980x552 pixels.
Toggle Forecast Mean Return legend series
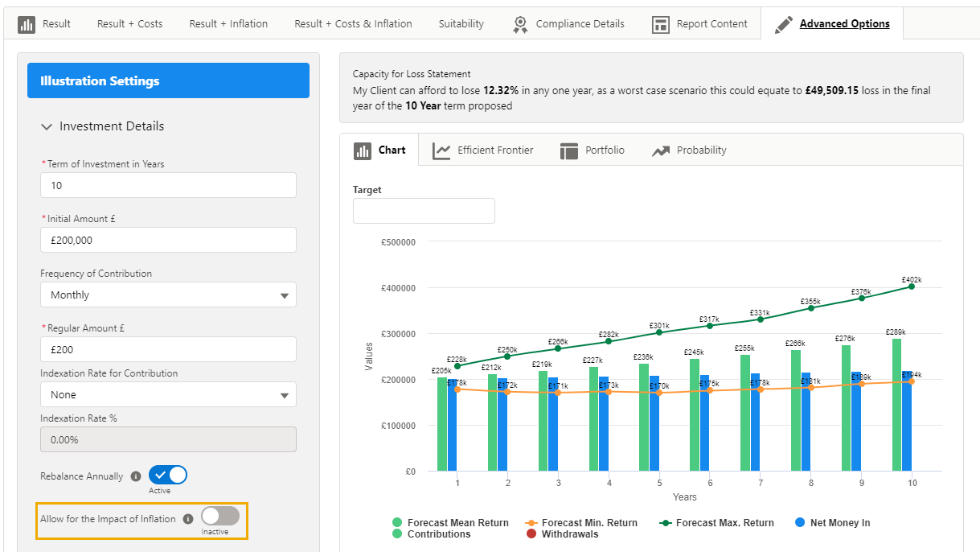(x=450, y=523)
